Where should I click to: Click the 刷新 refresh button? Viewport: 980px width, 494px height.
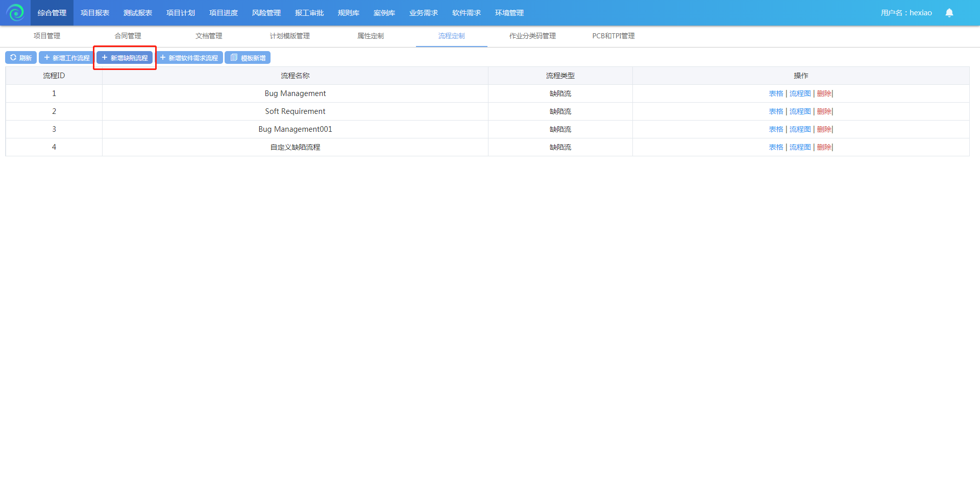point(21,58)
